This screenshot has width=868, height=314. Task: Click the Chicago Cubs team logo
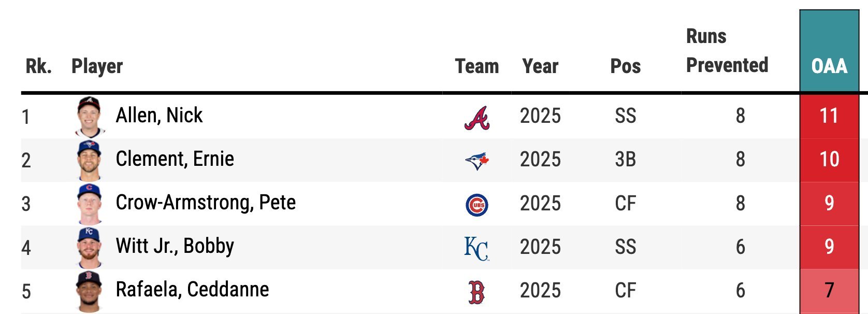[477, 205]
